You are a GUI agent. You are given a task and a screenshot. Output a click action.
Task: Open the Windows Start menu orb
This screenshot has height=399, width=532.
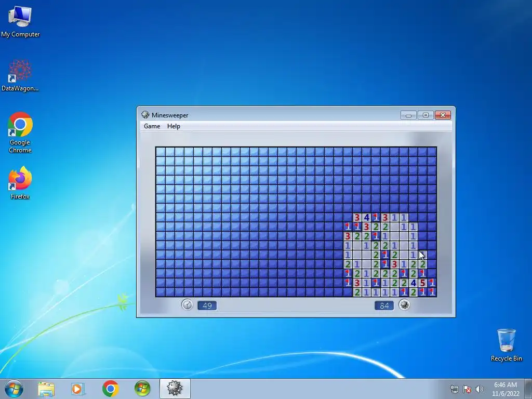[14, 389]
